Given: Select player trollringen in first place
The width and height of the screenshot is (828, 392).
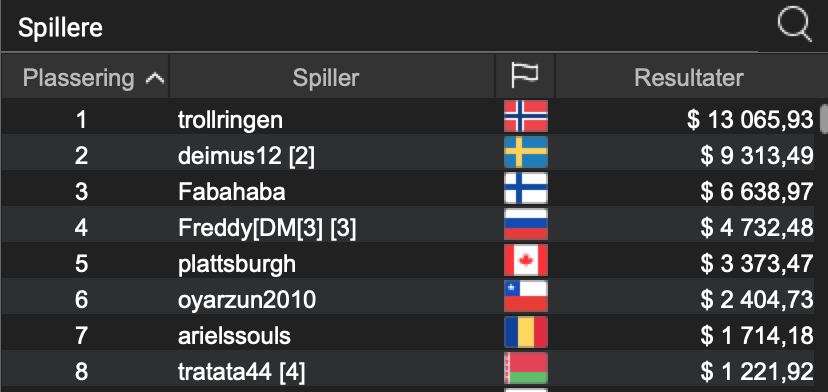Looking at the screenshot, I should coord(230,120).
